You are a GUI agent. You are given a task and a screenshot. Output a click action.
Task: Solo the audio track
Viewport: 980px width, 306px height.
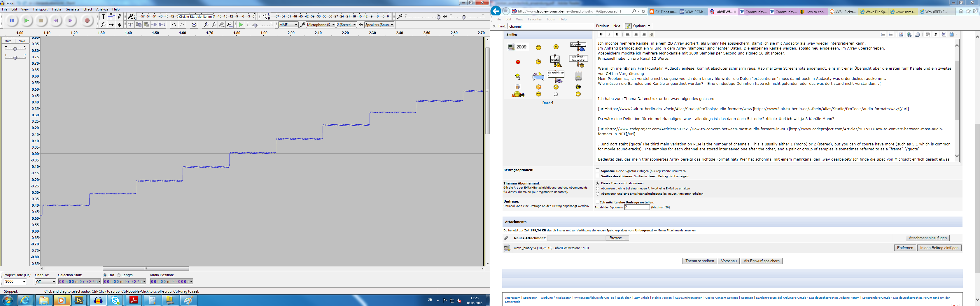click(22, 41)
